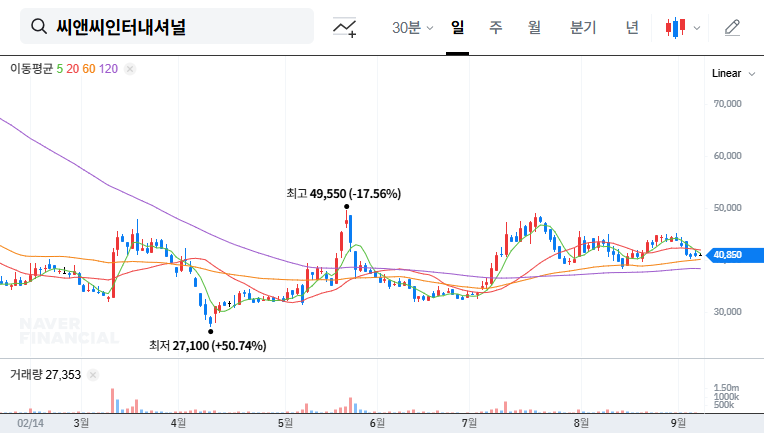
Task: Click the 이동평균 indicator label
Action: tap(31, 69)
